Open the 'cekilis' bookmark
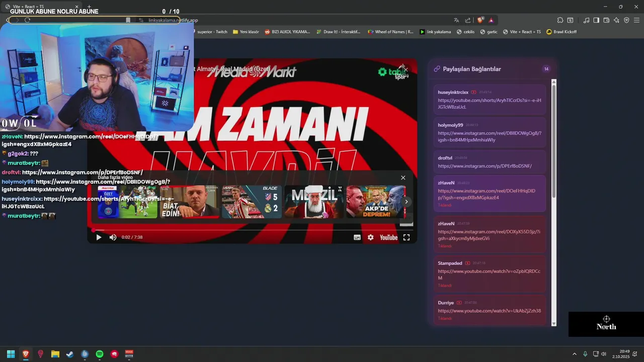 click(x=465, y=32)
